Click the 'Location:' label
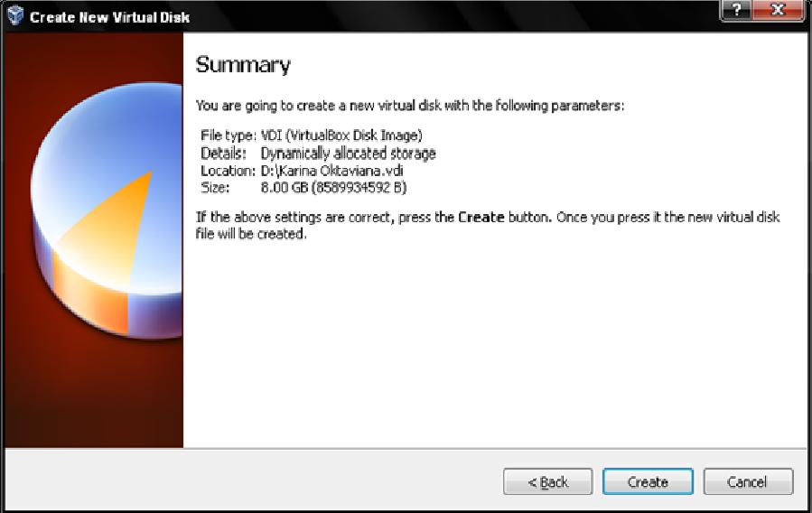Viewport: 812px width, 513px height. 228,171
